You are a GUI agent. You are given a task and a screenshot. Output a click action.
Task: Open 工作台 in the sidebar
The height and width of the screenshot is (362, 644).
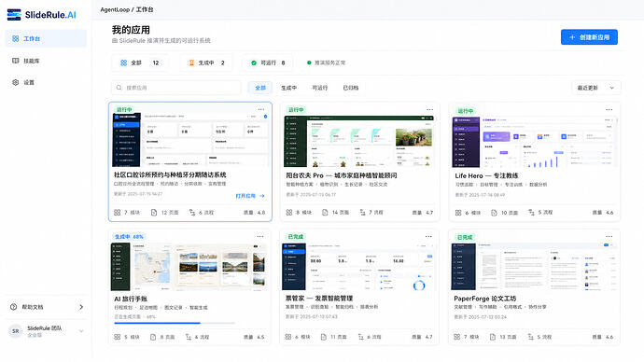click(46, 38)
